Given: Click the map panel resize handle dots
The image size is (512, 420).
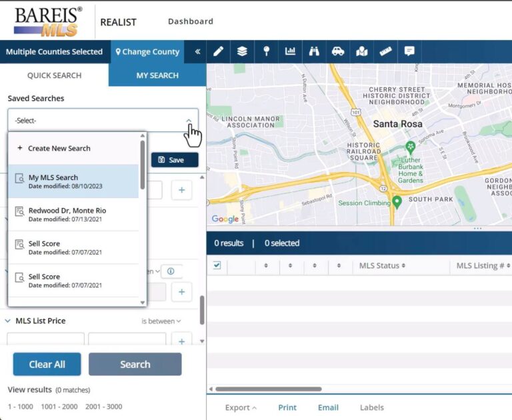Looking at the screenshot, I should tap(477, 228).
